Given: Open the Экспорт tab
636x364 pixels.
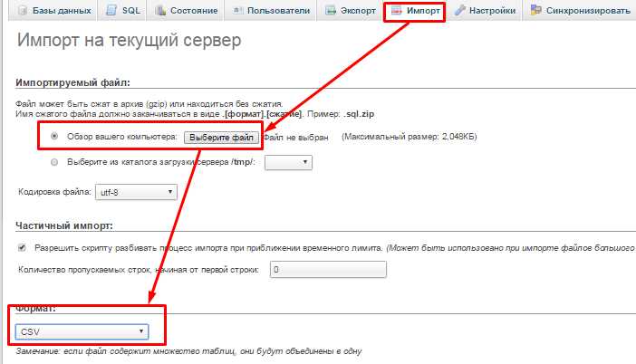Looking at the screenshot, I should [x=350, y=11].
